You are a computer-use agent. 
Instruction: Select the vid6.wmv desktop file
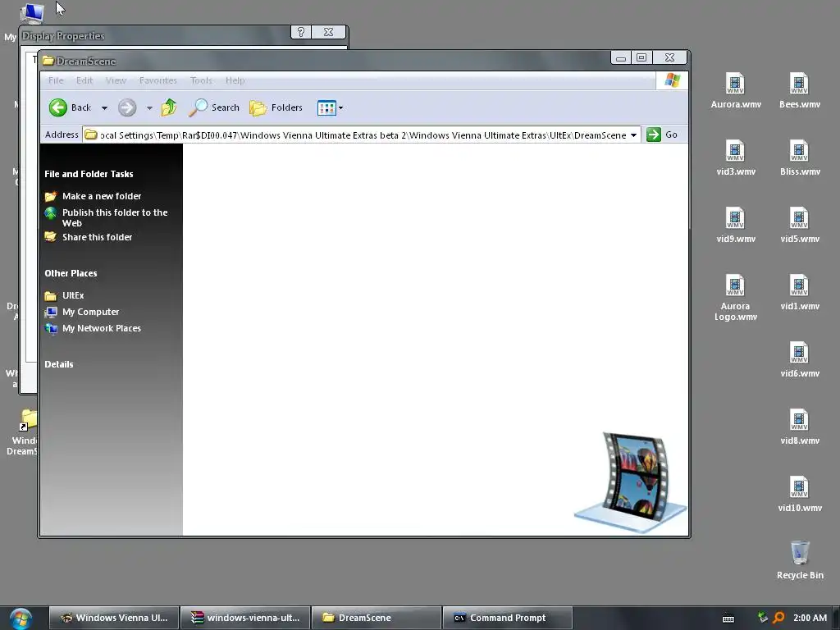[x=799, y=359]
